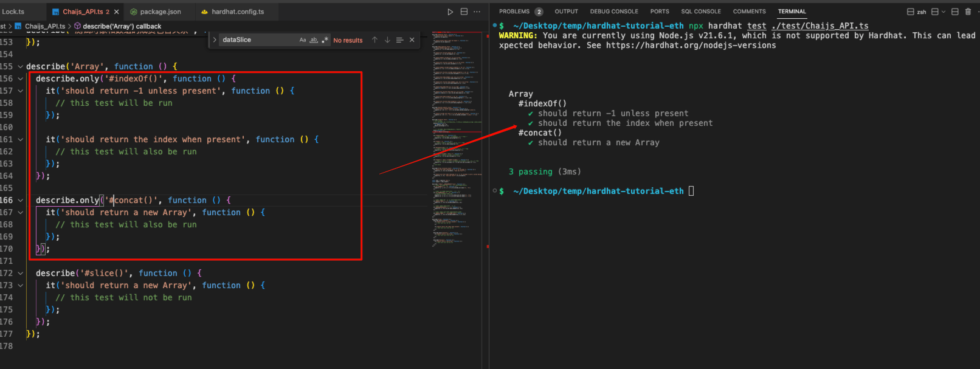Click the panel layout icon left of trash
Viewport: 980px width, 369px height.
[x=955, y=12]
